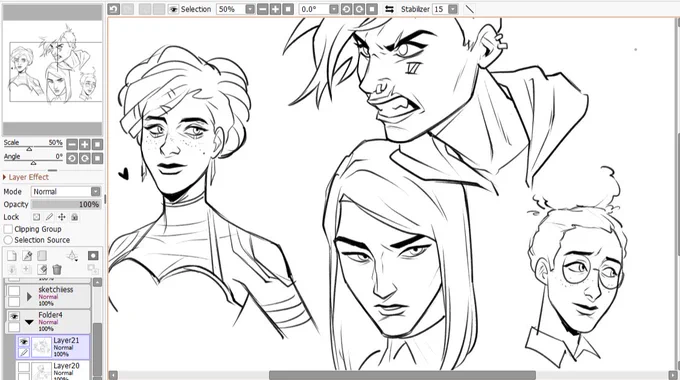Viewport: 680px width, 380px height.
Task: Delete the selected layer with trash icon
Action: click(57, 269)
